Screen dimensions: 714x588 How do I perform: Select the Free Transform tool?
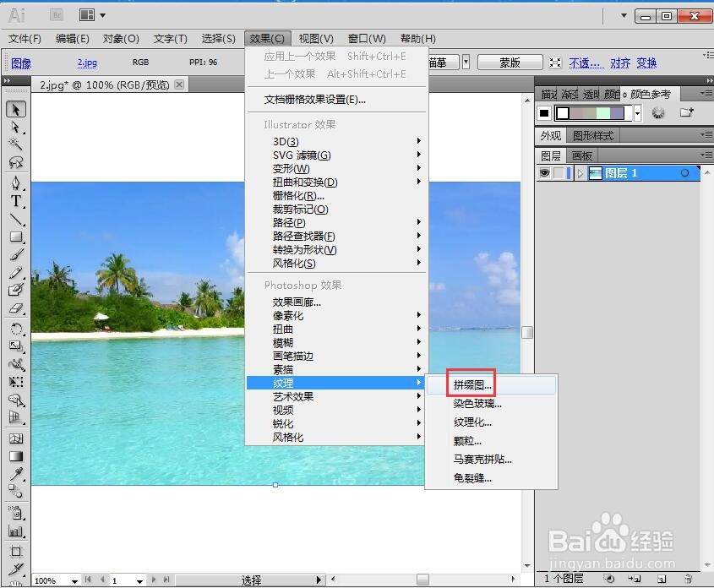(x=16, y=382)
